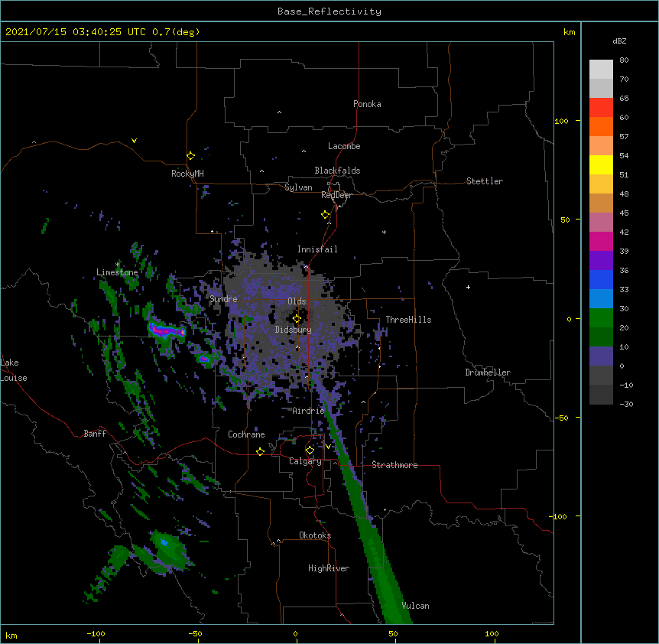The width and height of the screenshot is (659, 644).
Task: Pick the red 65–60 dBZ legend swatch
Action: pos(601,107)
